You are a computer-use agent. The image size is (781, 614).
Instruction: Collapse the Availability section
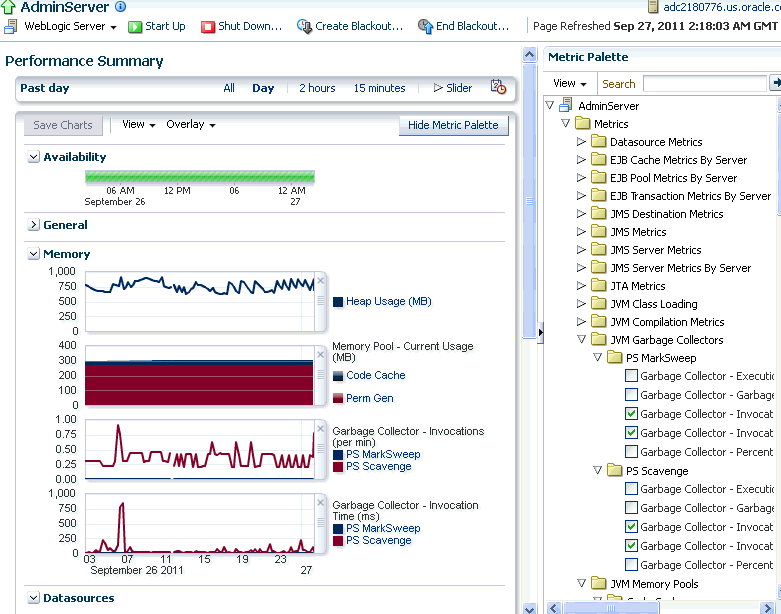(x=33, y=157)
